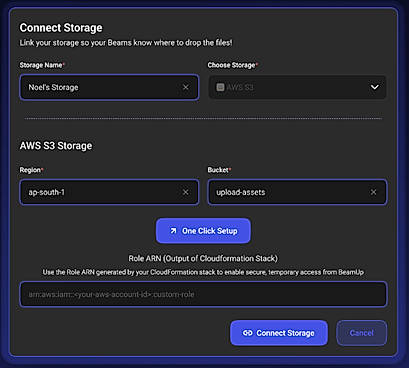This screenshot has height=368, width=409.
Task: Click the Role ARN input field
Action: (x=203, y=294)
